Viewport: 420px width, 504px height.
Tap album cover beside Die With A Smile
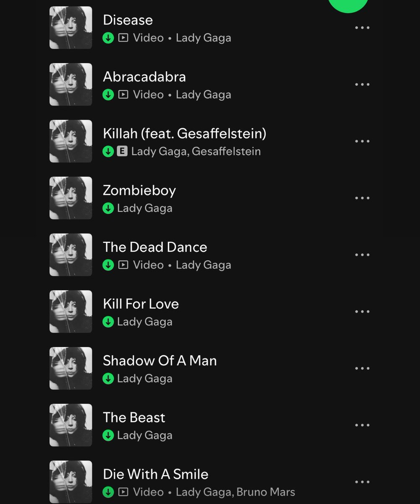71,482
